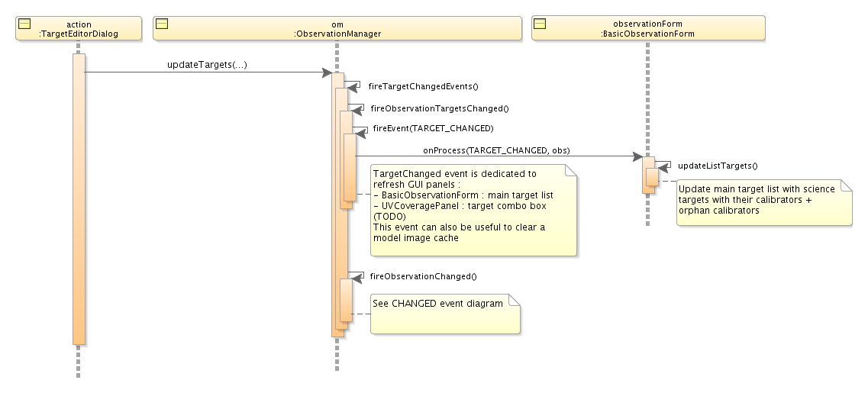
Task: Select the om :ObservationManager lifeline title
Action: [337, 29]
